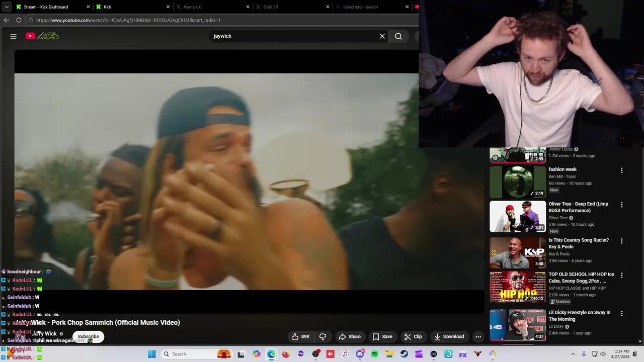Open the browser tab search dropdown

[7, 7]
